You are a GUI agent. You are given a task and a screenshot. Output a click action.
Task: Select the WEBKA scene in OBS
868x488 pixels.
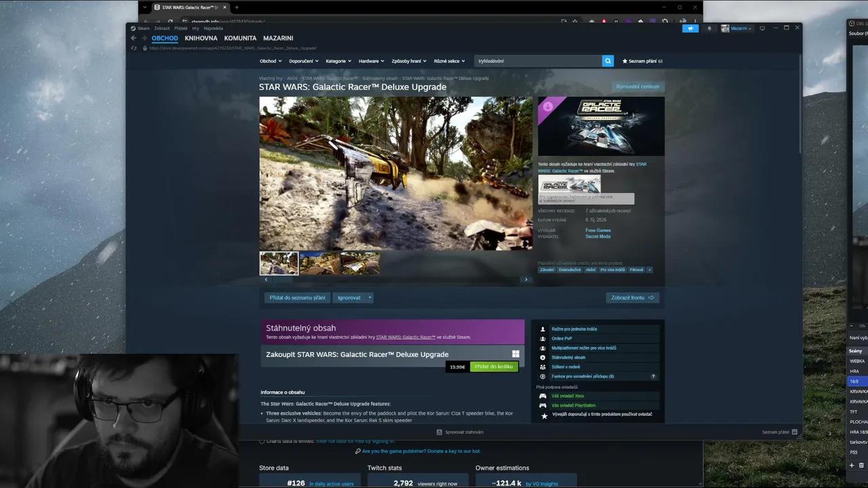click(857, 361)
